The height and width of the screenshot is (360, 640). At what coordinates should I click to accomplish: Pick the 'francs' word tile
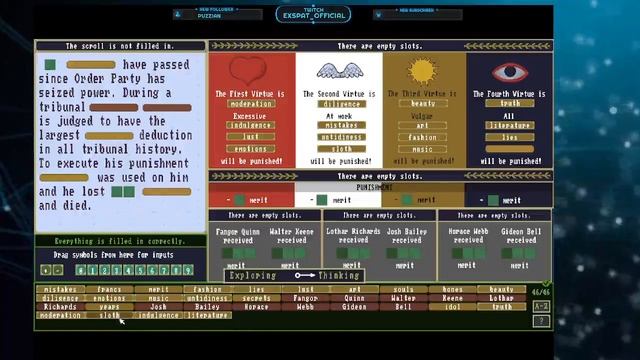pyautogui.click(x=109, y=289)
